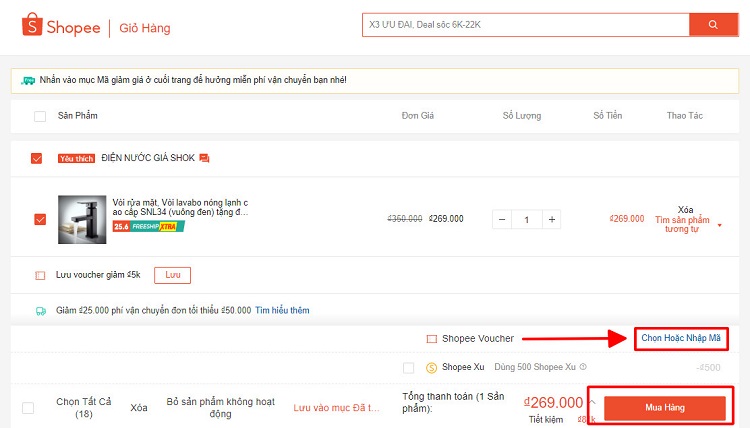The width and height of the screenshot is (750, 428).
Task: Open chat with shop ĐIỆN NƯỚC GIÁ SHOK
Action: tap(205, 158)
